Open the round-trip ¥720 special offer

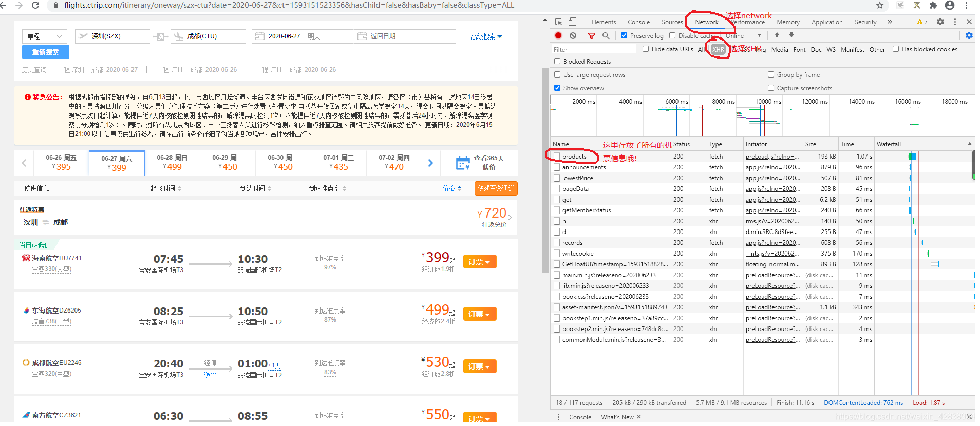266,218
